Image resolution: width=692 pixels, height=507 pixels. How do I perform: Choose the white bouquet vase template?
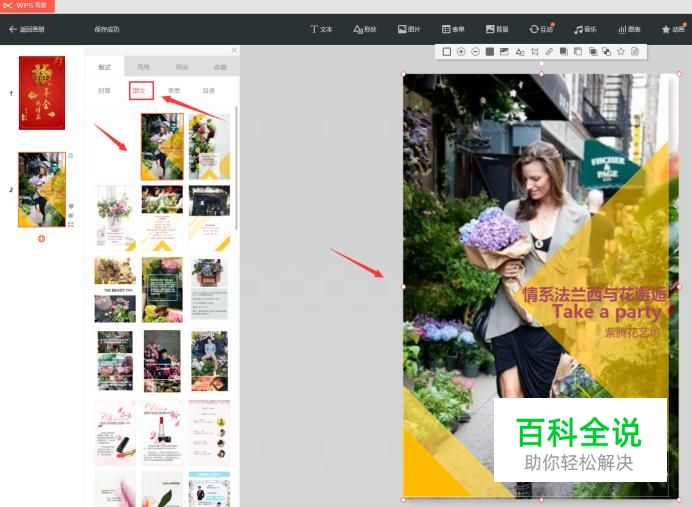coord(115,218)
